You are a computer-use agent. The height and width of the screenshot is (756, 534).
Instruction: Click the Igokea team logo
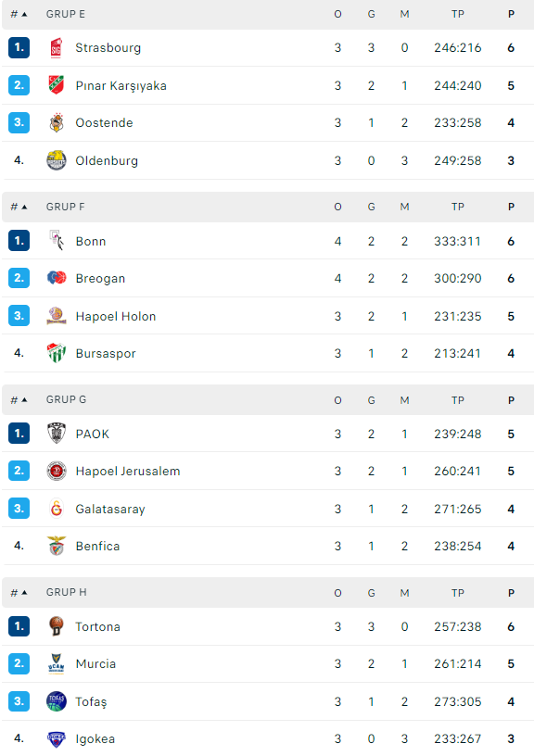[57, 738]
